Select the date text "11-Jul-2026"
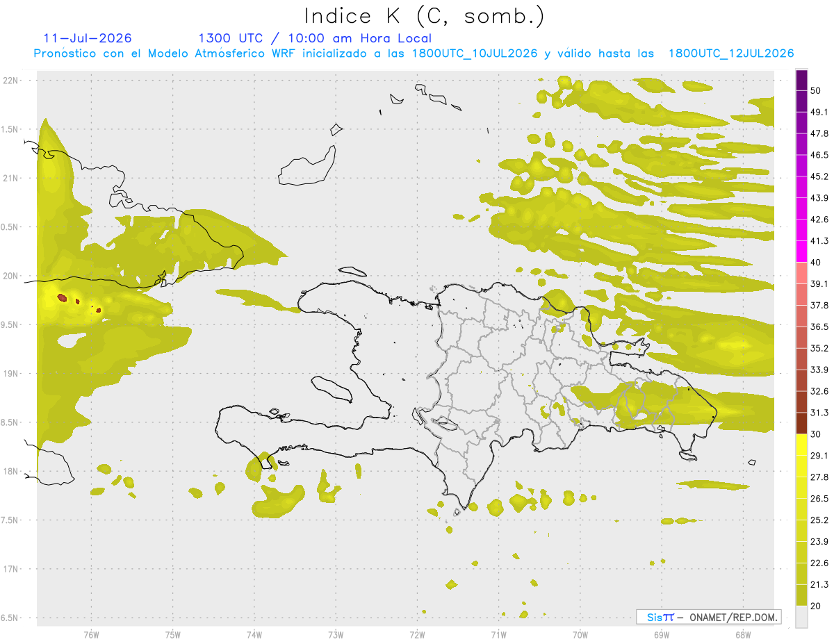The image size is (834, 644). [x=87, y=38]
